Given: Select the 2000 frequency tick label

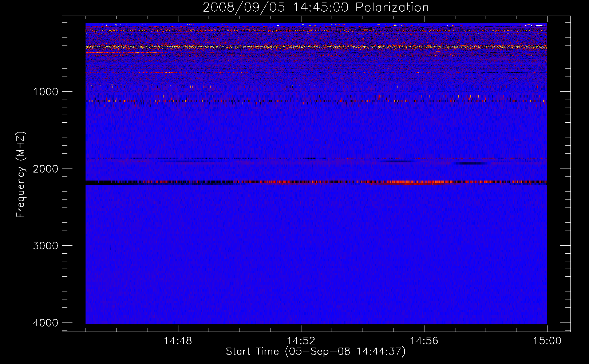Looking at the screenshot, I should tap(46, 169).
